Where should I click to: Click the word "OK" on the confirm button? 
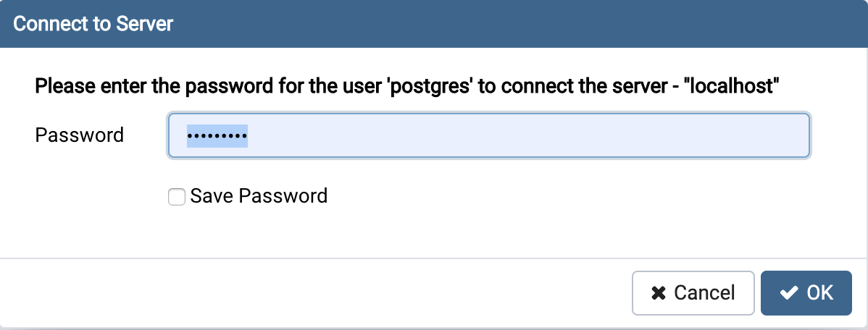pyautogui.click(x=820, y=293)
